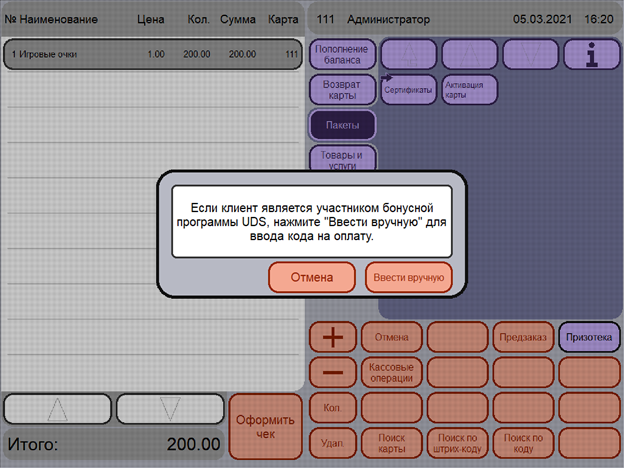Click the Карта column header
624x468 pixels.
pos(283,19)
